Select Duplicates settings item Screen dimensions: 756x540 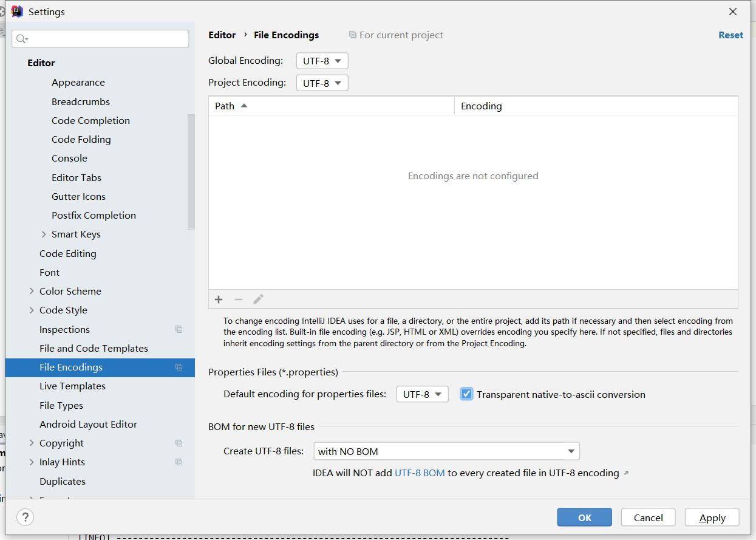(63, 481)
